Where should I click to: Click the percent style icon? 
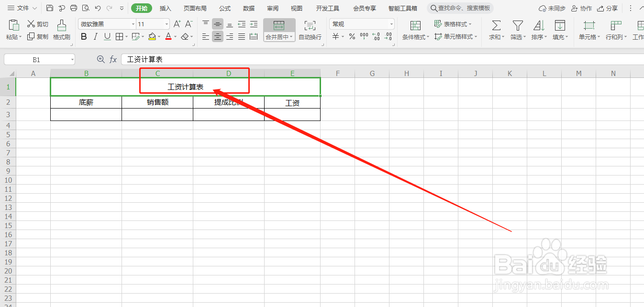[351, 36]
